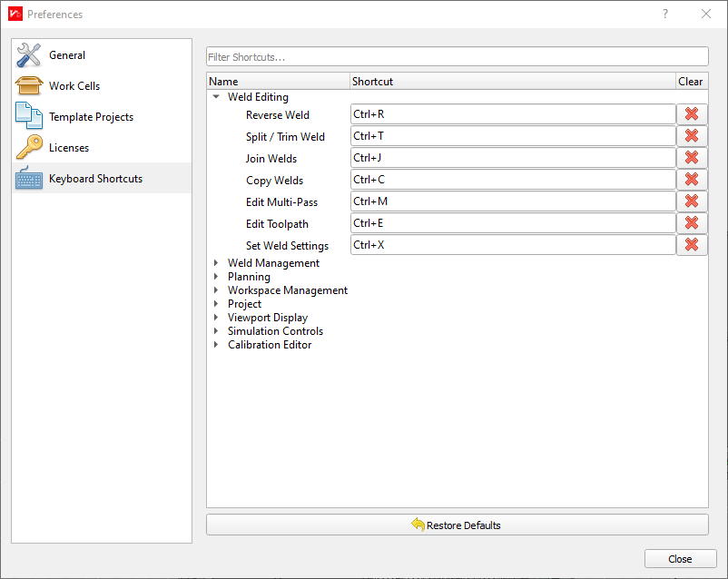Screen dimensions: 728x579
Task: Select the Edit Multi-Pass row label
Action: [281, 202]
